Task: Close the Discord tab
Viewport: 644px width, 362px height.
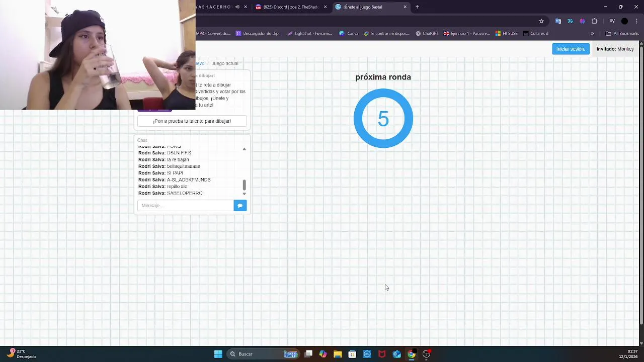Action: [x=326, y=7]
